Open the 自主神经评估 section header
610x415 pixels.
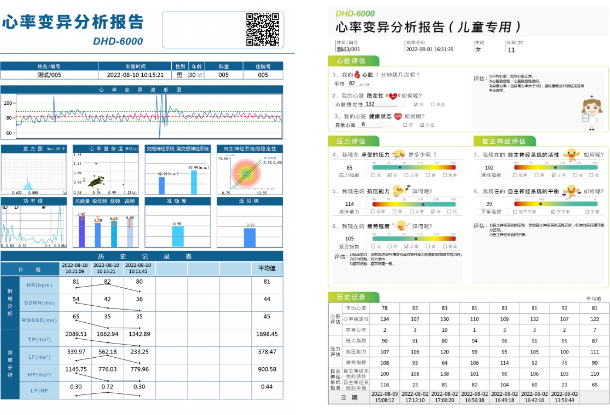pyautogui.click(x=500, y=142)
